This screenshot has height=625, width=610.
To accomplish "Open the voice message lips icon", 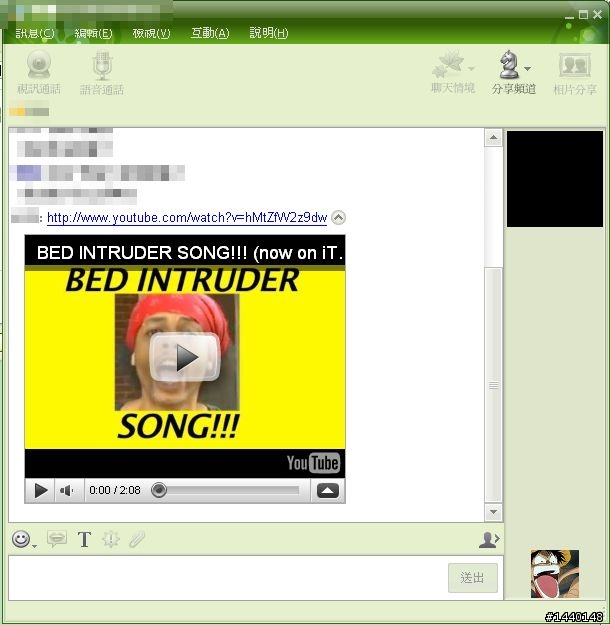I will coord(57,539).
